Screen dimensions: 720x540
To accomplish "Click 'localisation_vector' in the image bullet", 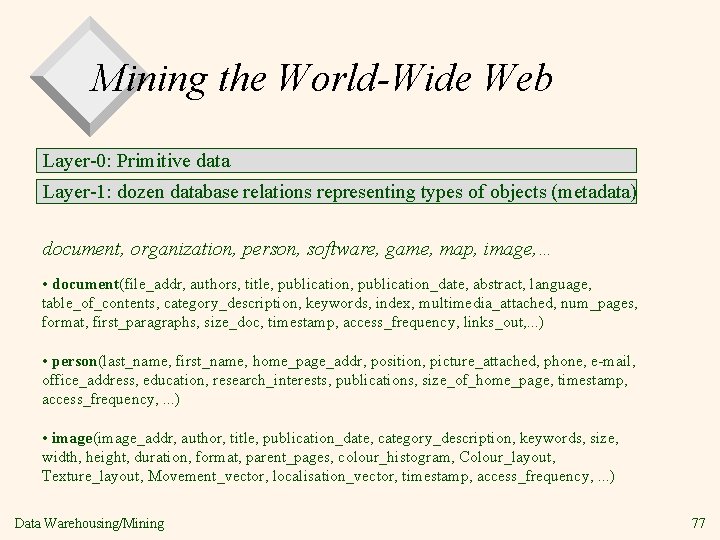I will point(333,476).
